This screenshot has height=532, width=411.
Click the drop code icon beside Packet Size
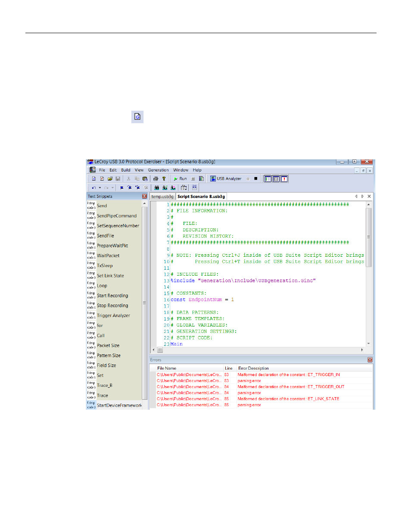click(x=91, y=345)
